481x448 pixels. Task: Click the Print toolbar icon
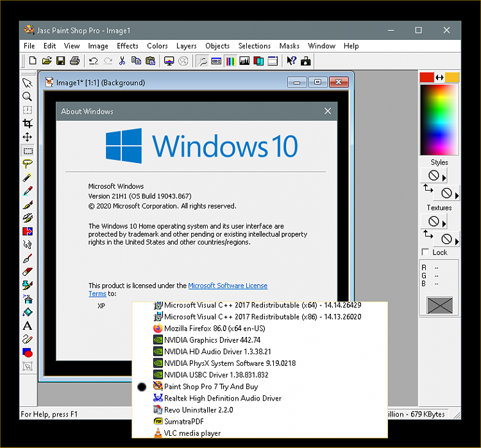75,61
